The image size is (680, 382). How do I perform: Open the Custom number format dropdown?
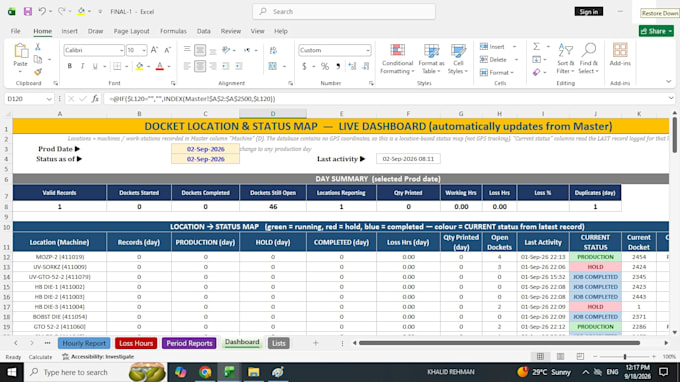[367, 51]
